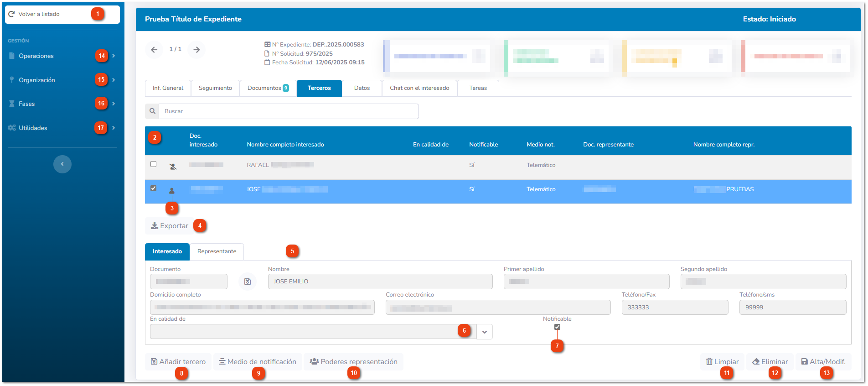The image size is (868, 386).
Task: Click Doc. representante column header
Action: 608,145
